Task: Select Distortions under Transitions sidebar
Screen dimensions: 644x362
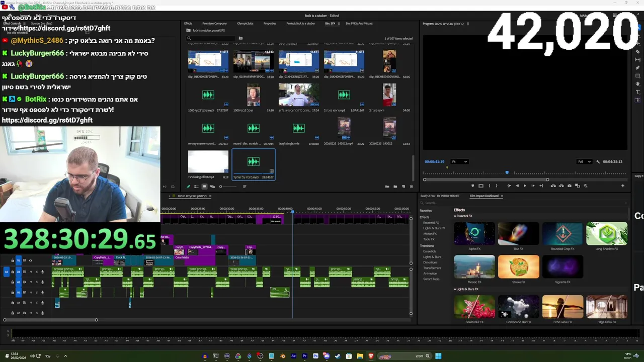Action: pyautogui.click(x=430, y=262)
